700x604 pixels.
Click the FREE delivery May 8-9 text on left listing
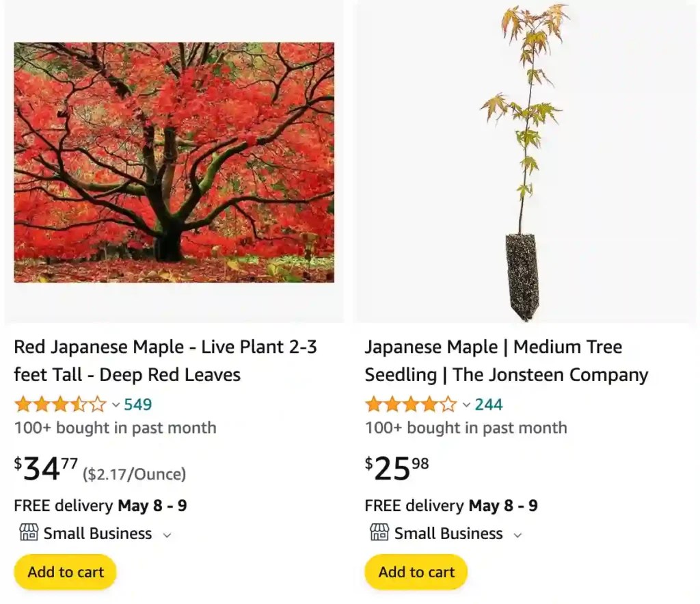pyautogui.click(x=99, y=506)
